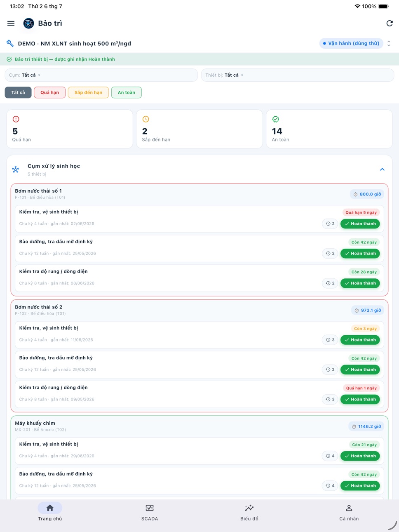This screenshot has width=399, height=532.
Task: Mark pump 2 lubrication task Hoàn thành
Action: pyautogui.click(x=360, y=370)
